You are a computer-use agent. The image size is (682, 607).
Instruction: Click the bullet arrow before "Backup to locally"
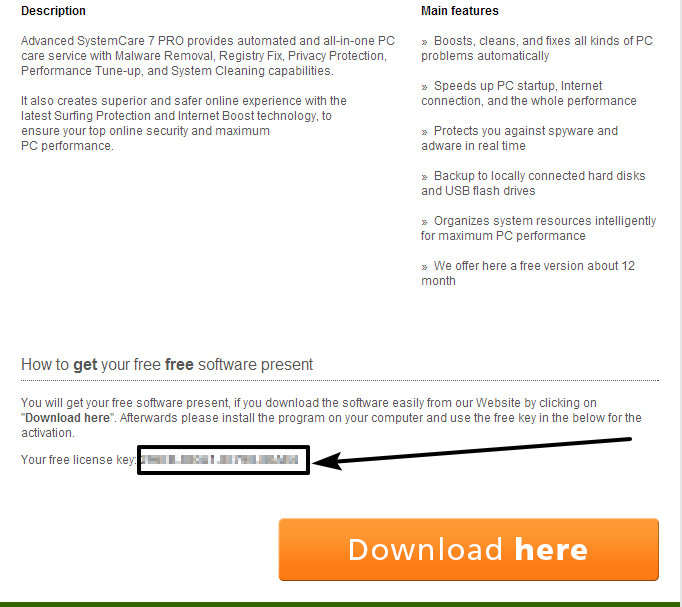(425, 177)
